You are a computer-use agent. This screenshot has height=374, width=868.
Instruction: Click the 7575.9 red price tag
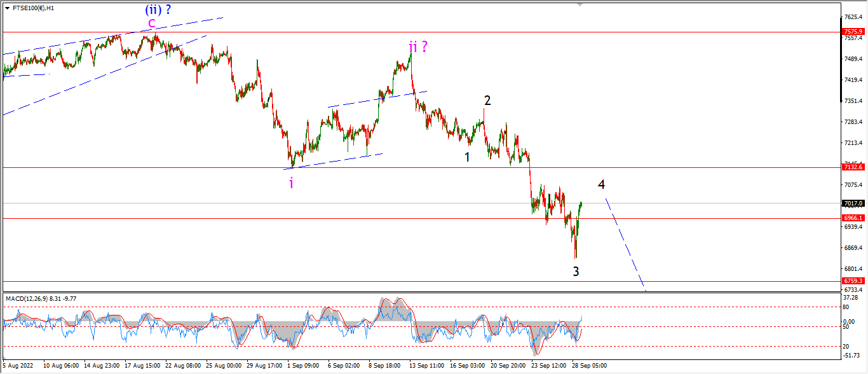point(853,31)
